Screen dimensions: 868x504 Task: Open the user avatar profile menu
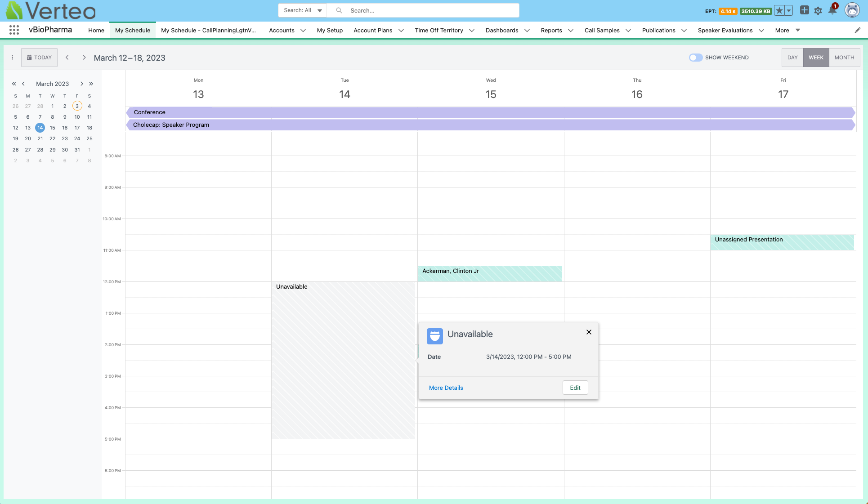[x=852, y=10]
